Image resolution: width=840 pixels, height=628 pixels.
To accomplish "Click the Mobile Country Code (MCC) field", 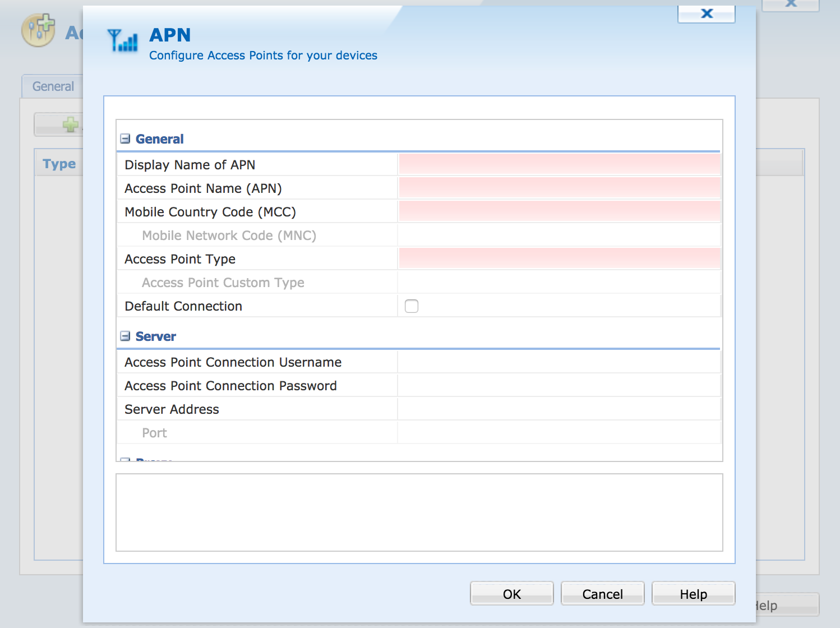I will [x=559, y=212].
